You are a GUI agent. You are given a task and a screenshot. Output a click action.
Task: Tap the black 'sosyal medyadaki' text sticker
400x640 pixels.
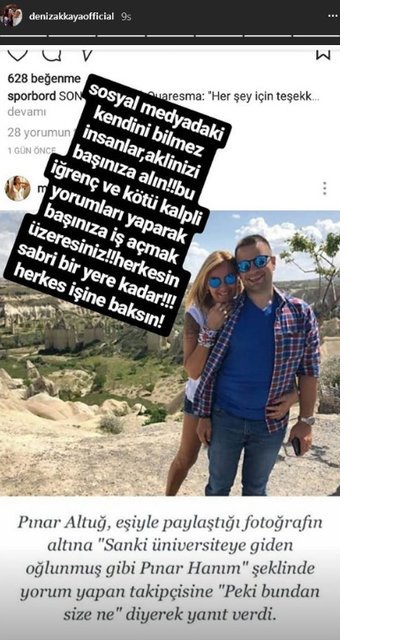(x=118, y=205)
